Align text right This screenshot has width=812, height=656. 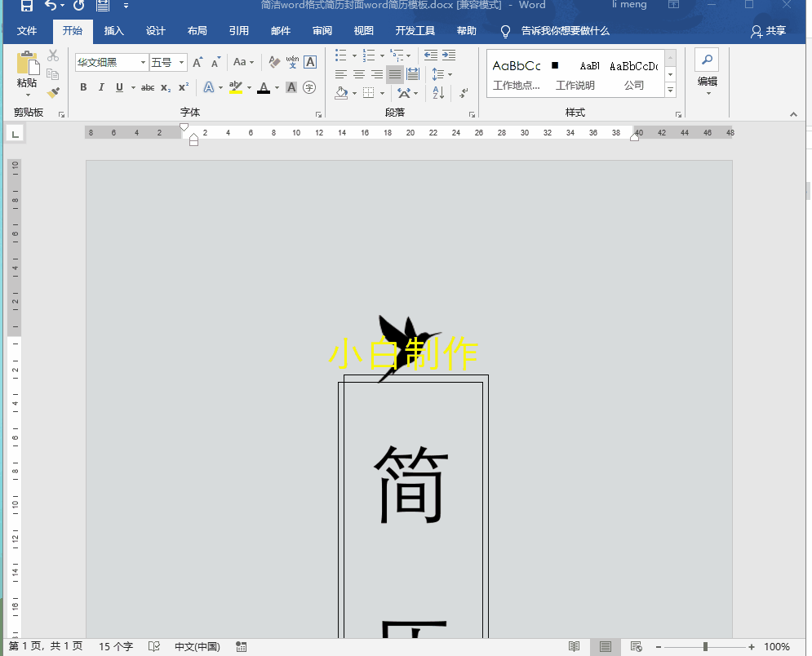[x=377, y=74]
